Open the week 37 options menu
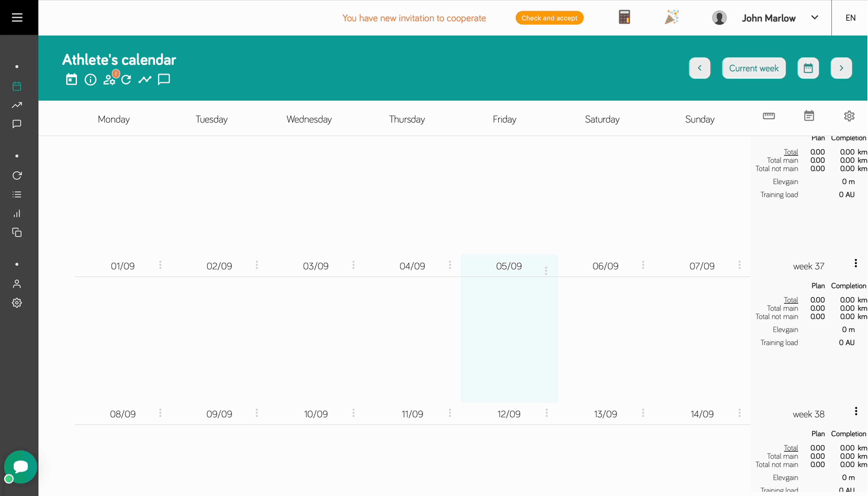Screen dimensions: 868x496 (856, 263)
